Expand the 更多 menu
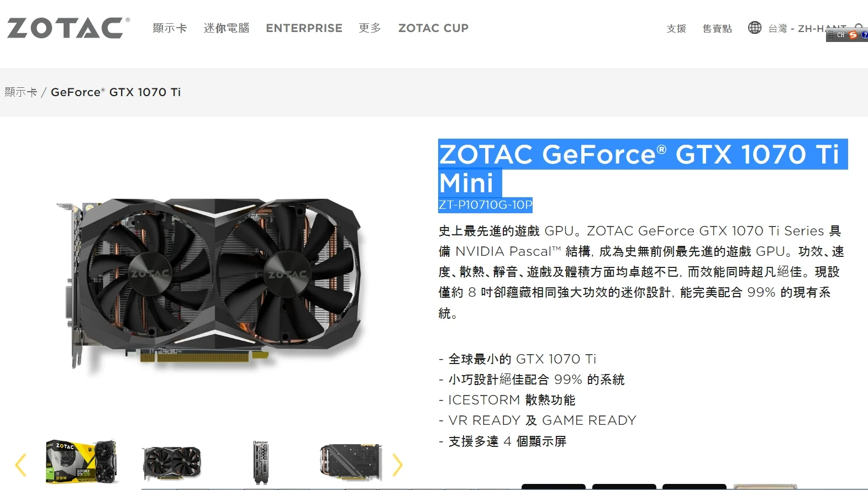The height and width of the screenshot is (490, 868). (370, 28)
